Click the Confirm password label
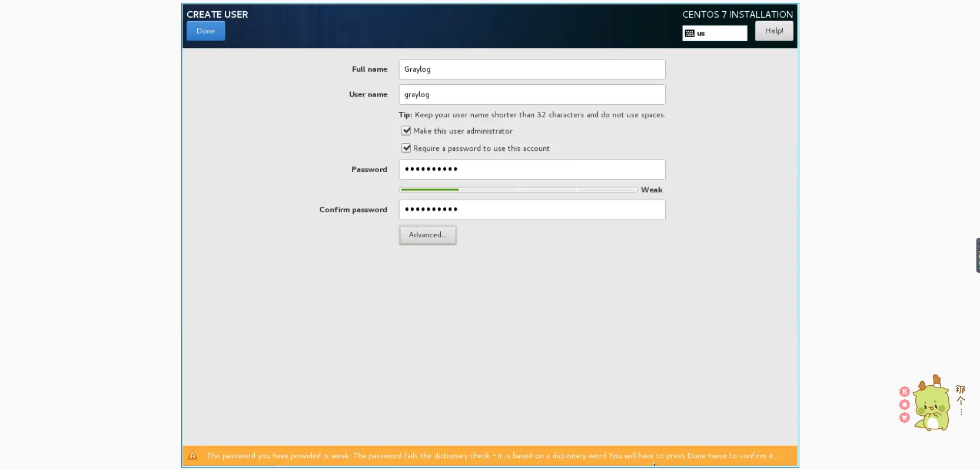The image size is (980, 470). pyautogui.click(x=353, y=210)
